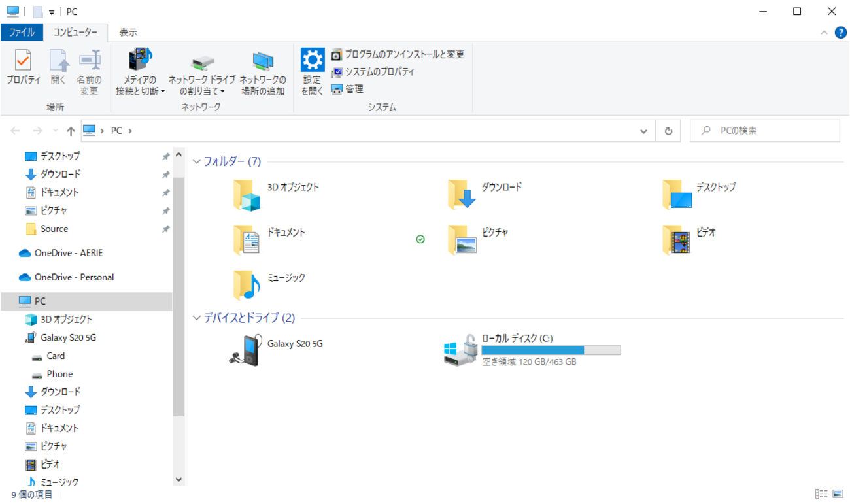Click the 設定を開く gear icon
Screen dimensions: 850x504
(313, 61)
